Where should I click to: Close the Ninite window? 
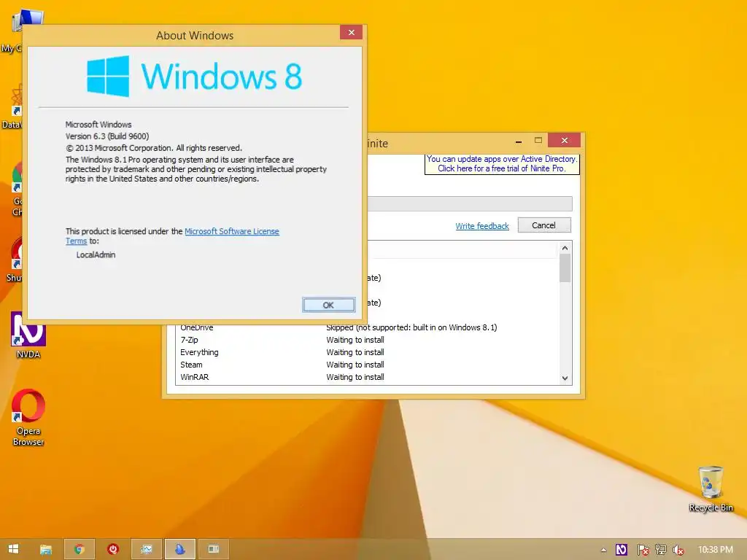pos(564,141)
